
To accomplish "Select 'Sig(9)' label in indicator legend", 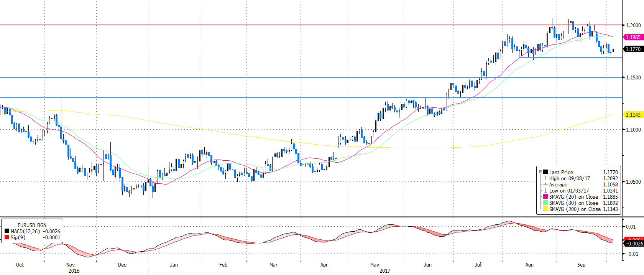I will point(17,237).
